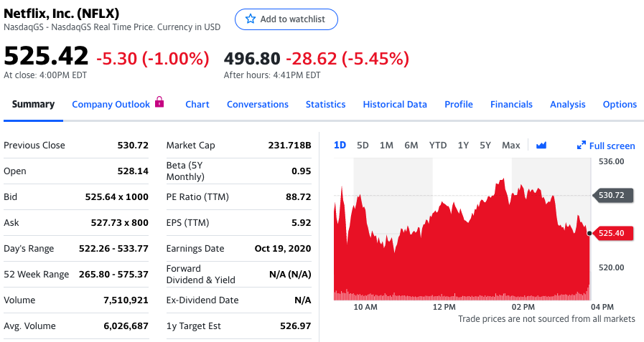Viewport: 644px width, 342px height.
Task: Show the 6M chart range
Action: pyautogui.click(x=411, y=146)
